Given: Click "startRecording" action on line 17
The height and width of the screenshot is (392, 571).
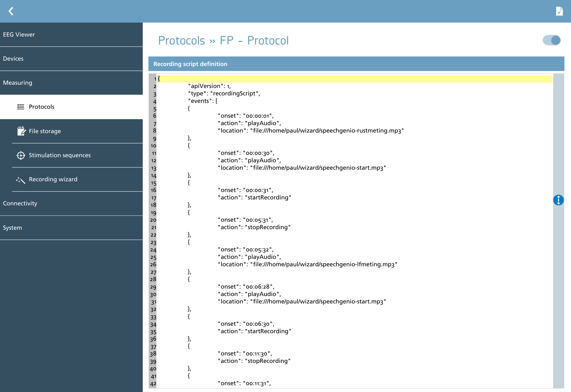Looking at the screenshot, I should pyautogui.click(x=254, y=197).
